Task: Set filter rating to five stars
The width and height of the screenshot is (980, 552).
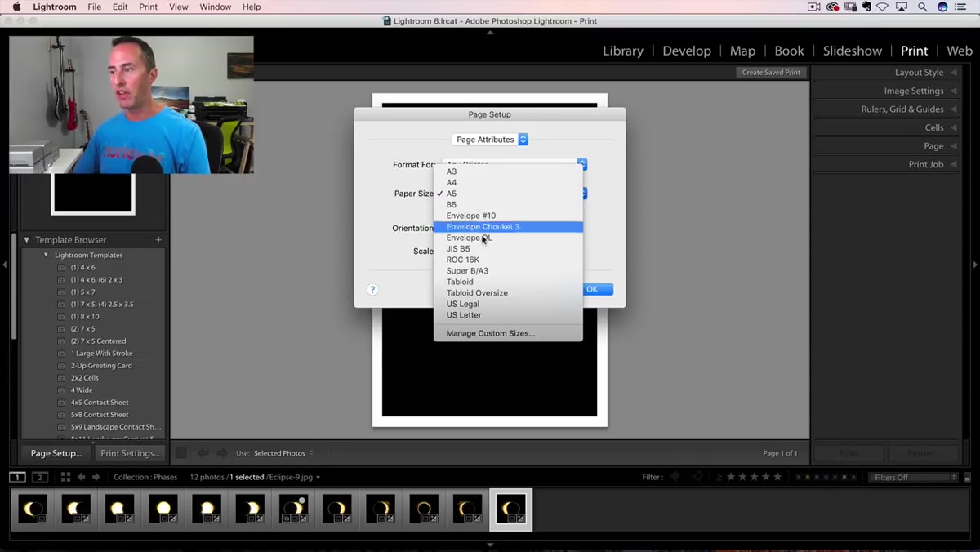Action: (777, 477)
